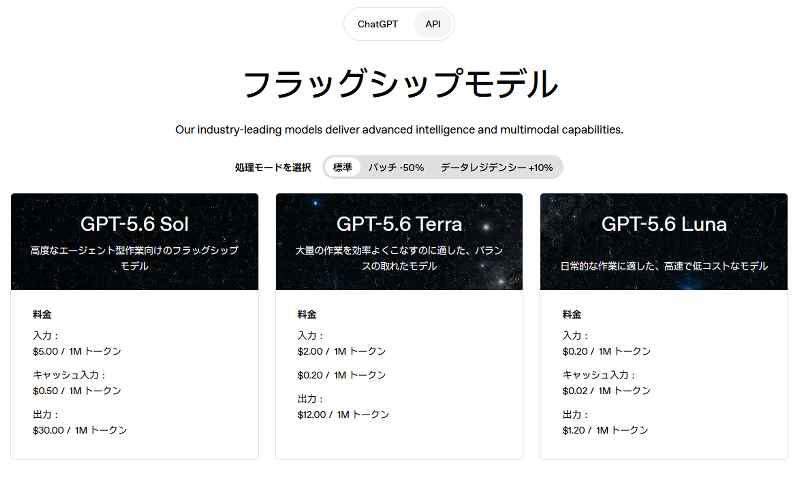
Task: Click the 処理モードを選択 label
Action: coord(273,167)
